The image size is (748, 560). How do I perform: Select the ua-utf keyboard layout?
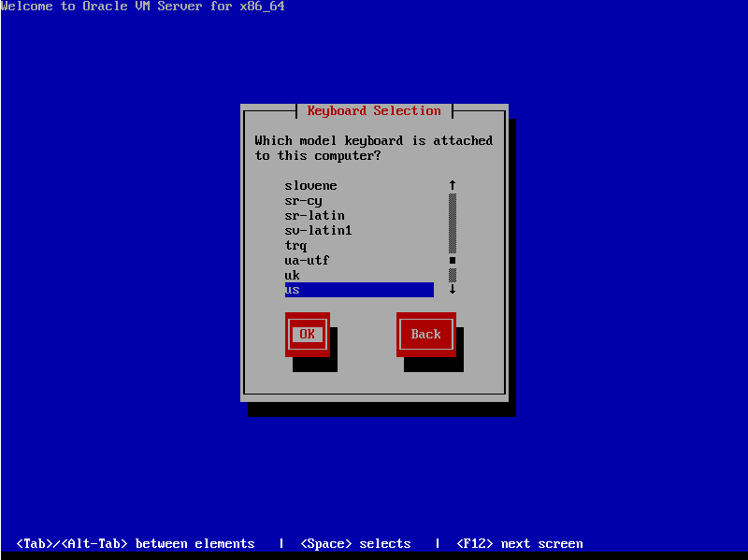click(307, 261)
